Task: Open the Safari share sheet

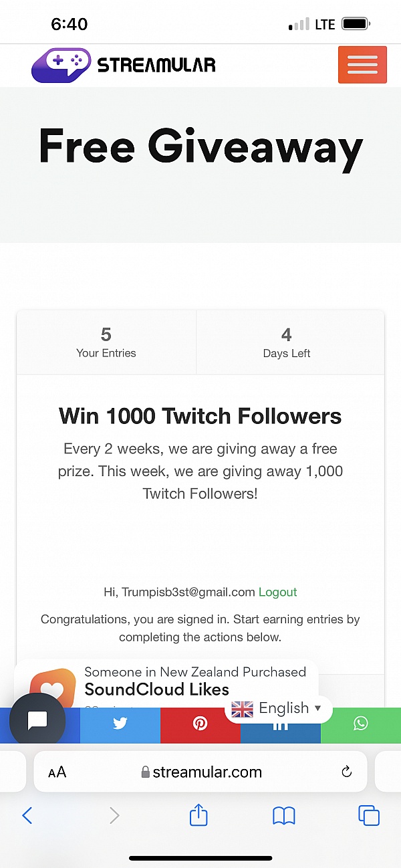Action: click(198, 815)
